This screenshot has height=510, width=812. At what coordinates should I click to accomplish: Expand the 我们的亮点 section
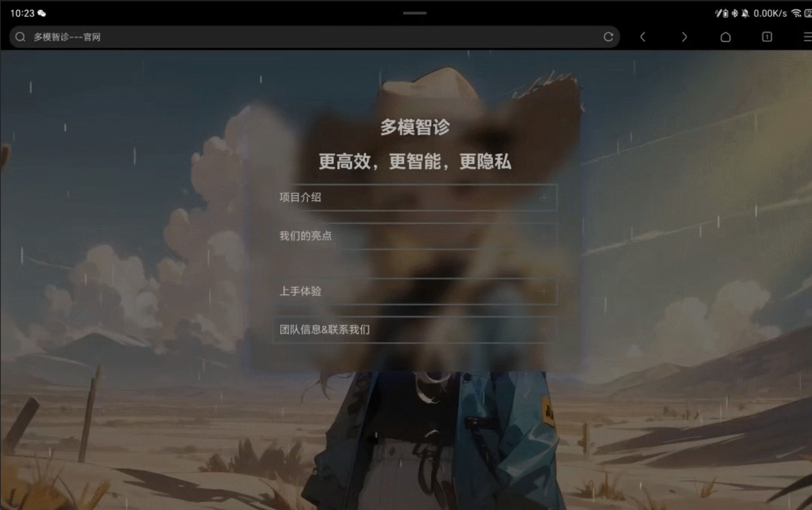click(544, 236)
